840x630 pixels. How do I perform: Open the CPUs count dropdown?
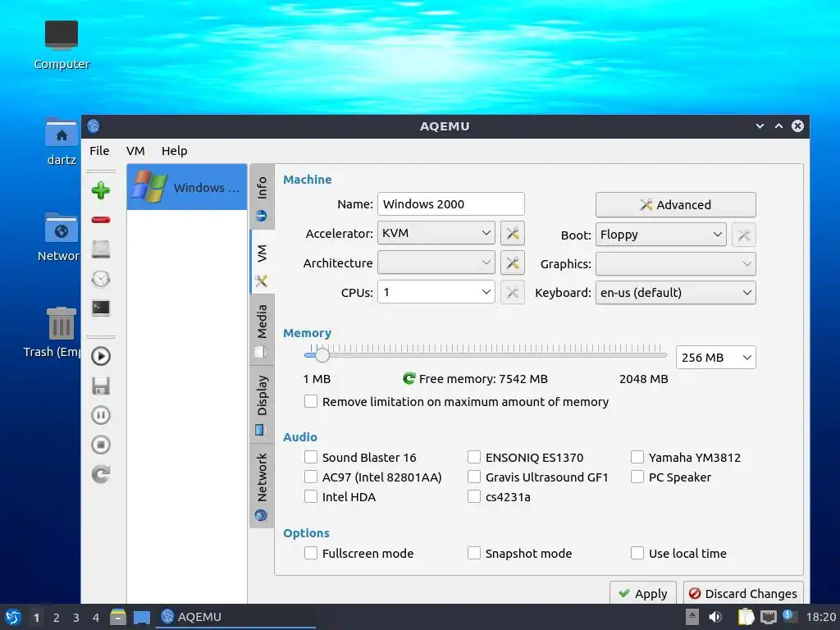(x=436, y=292)
